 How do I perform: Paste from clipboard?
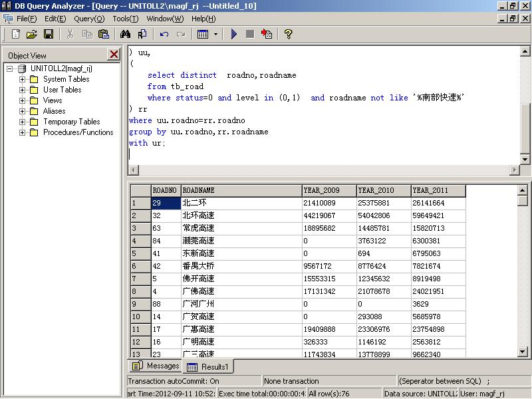click(x=103, y=34)
